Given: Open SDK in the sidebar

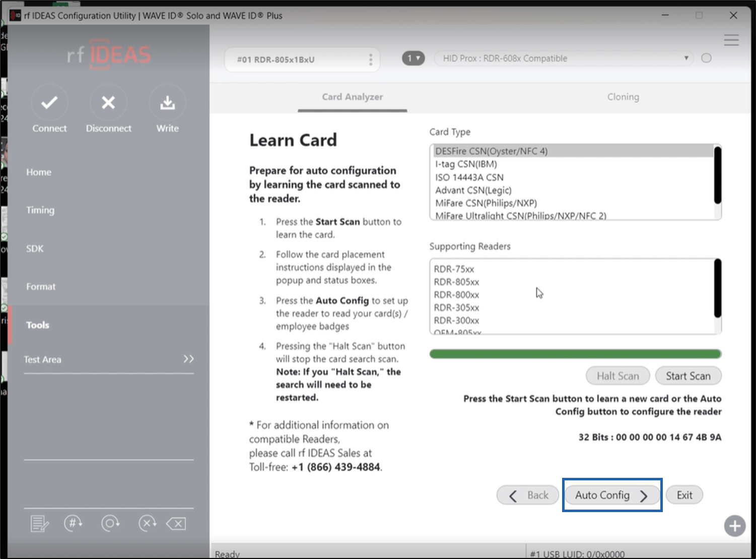Looking at the screenshot, I should 35,249.
